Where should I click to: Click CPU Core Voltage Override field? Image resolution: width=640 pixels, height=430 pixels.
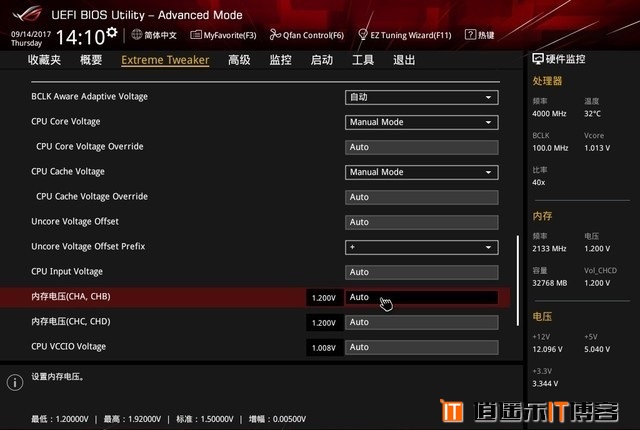422,147
